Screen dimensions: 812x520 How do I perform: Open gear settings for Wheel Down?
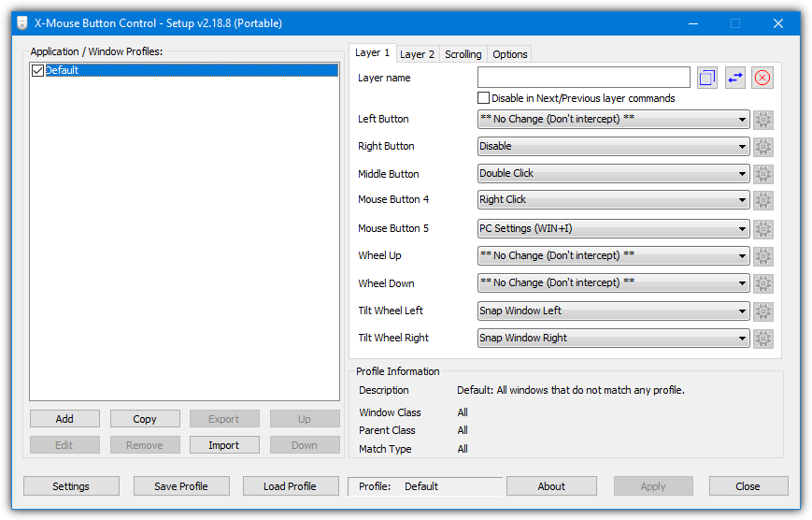(x=762, y=283)
